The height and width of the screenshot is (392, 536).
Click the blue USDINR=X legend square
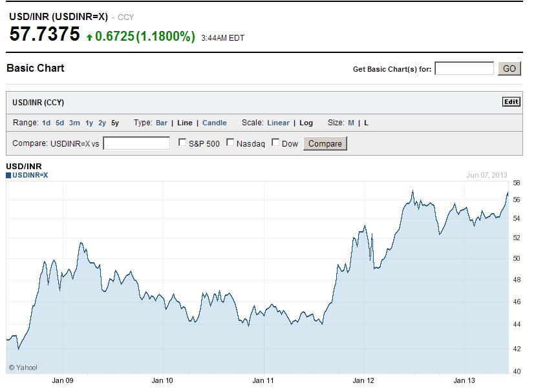9,175
